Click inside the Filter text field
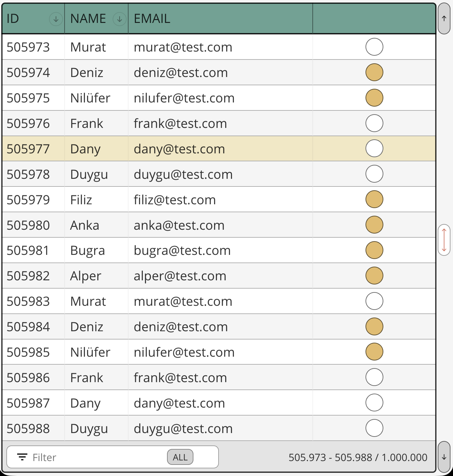The width and height of the screenshot is (453, 476). click(95, 457)
